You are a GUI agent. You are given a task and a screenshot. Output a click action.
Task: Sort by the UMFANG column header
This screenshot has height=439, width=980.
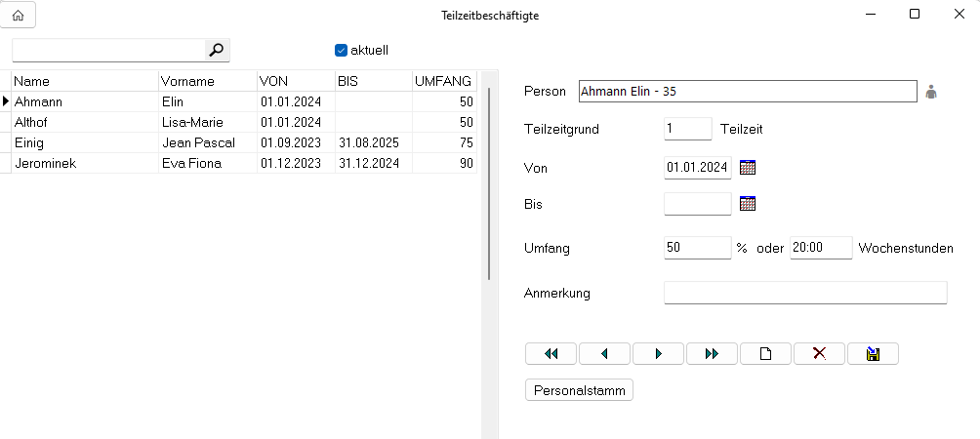click(x=443, y=81)
